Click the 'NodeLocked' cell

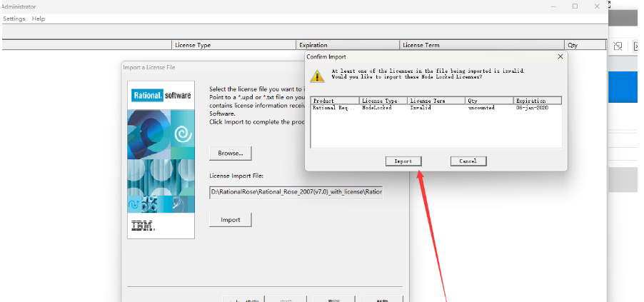[x=377, y=108]
